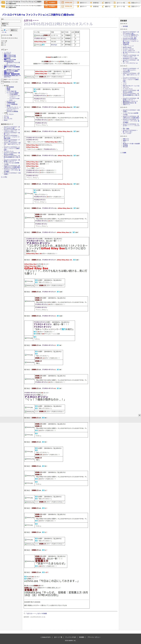This screenshot has width=141, height=644.
Task: Open 智乃 link in character table
Action: (43, 45)
